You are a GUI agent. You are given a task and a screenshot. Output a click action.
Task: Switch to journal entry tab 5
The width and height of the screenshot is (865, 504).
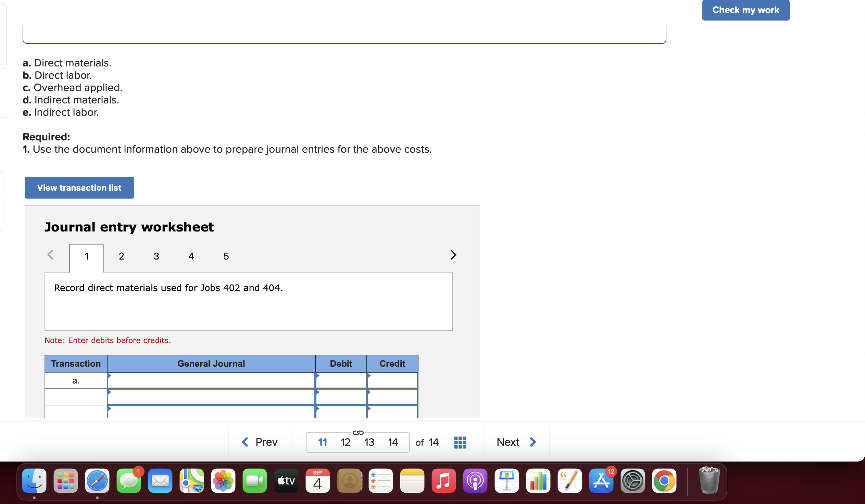click(x=226, y=256)
